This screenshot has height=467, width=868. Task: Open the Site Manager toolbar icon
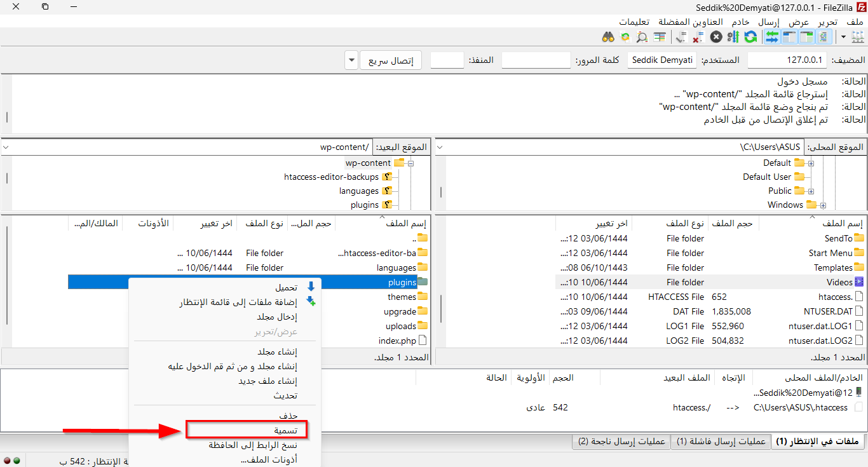point(856,37)
